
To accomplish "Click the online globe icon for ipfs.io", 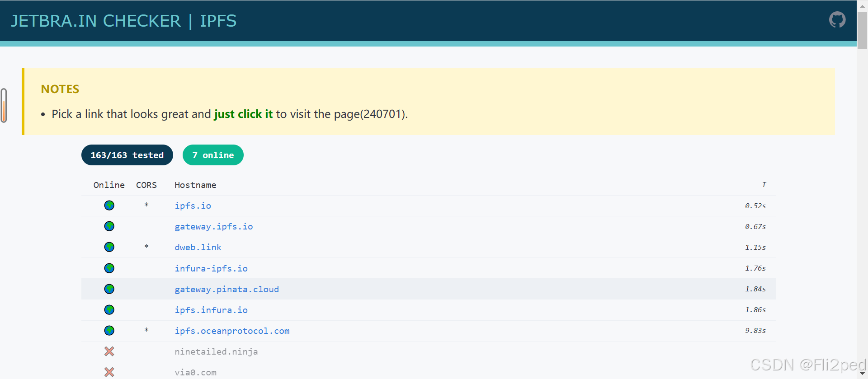I will coord(109,206).
